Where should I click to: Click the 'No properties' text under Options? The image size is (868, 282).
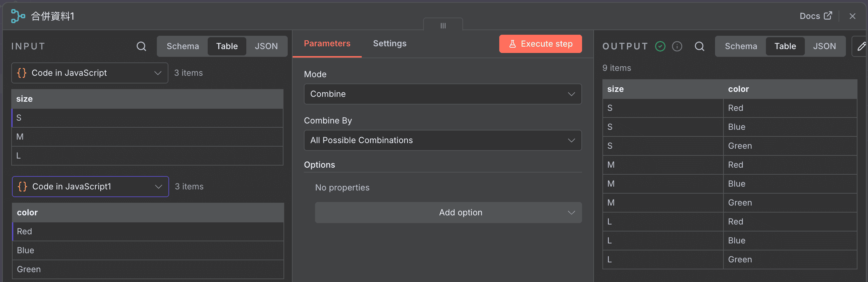342,188
